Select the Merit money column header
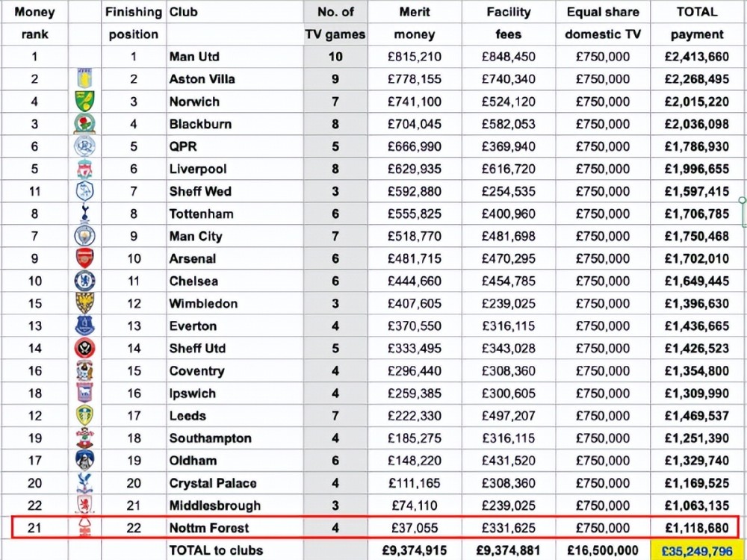This screenshot has width=747, height=560. (415, 23)
